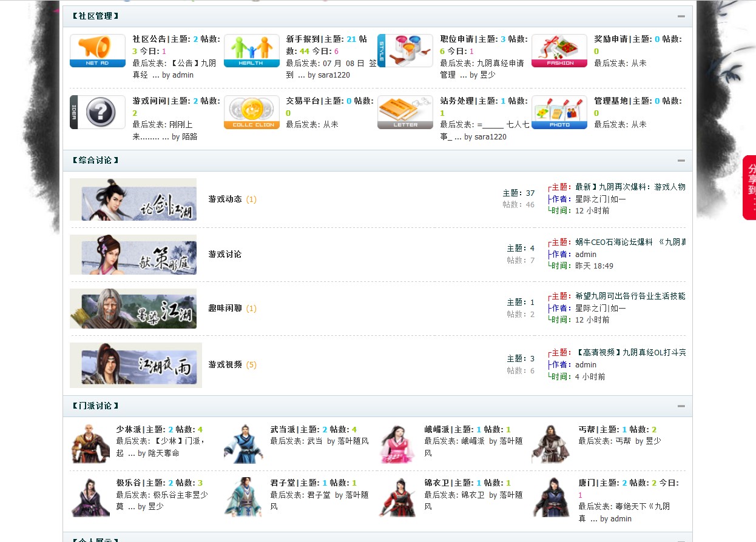Click the 极乐谷 character icon
Screen dimensions: 756x542
click(90, 497)
